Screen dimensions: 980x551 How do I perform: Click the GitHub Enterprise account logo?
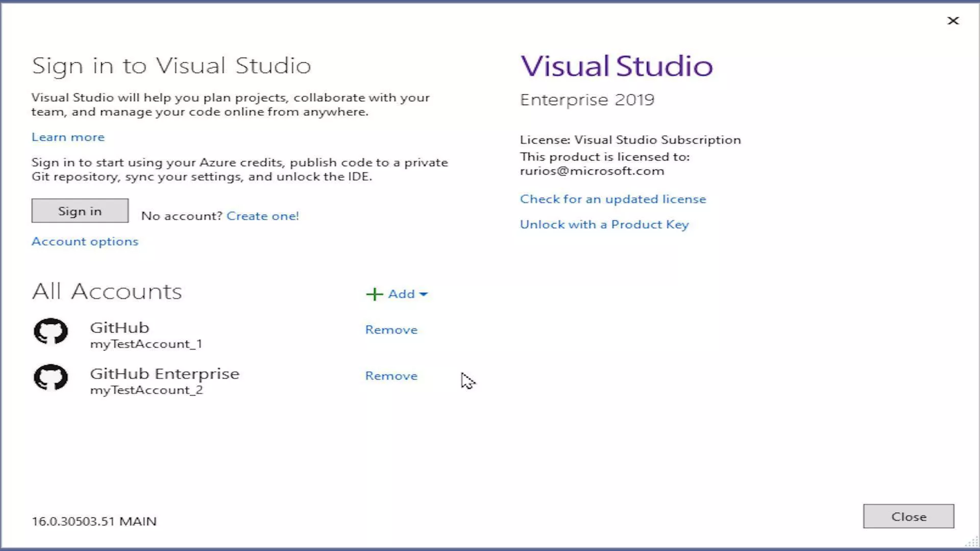[x=51, y=378]
